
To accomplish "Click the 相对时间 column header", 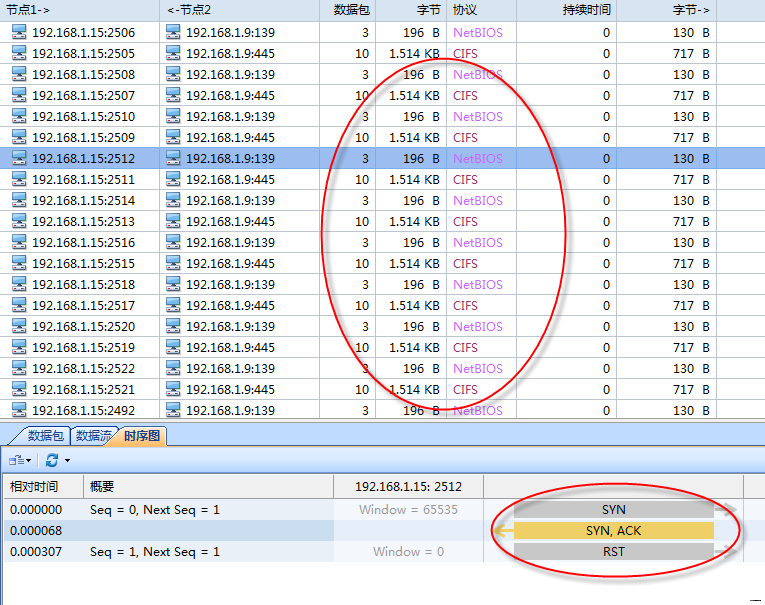I will (34, 486).
